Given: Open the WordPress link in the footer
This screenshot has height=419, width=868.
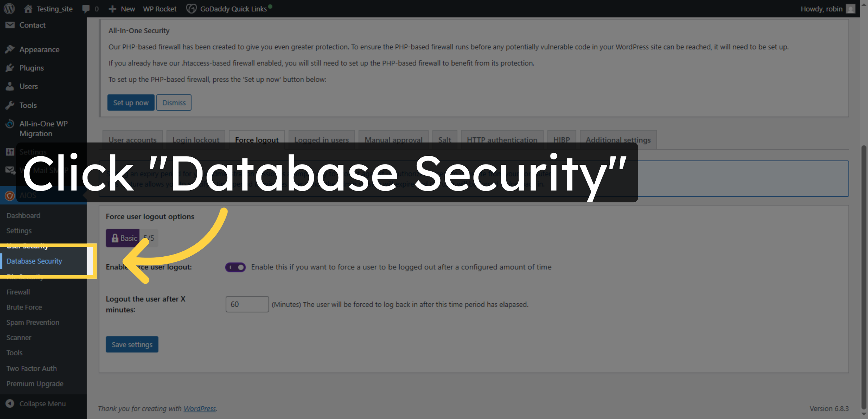Looking at the screenshot, I should [x=200, y=409].
